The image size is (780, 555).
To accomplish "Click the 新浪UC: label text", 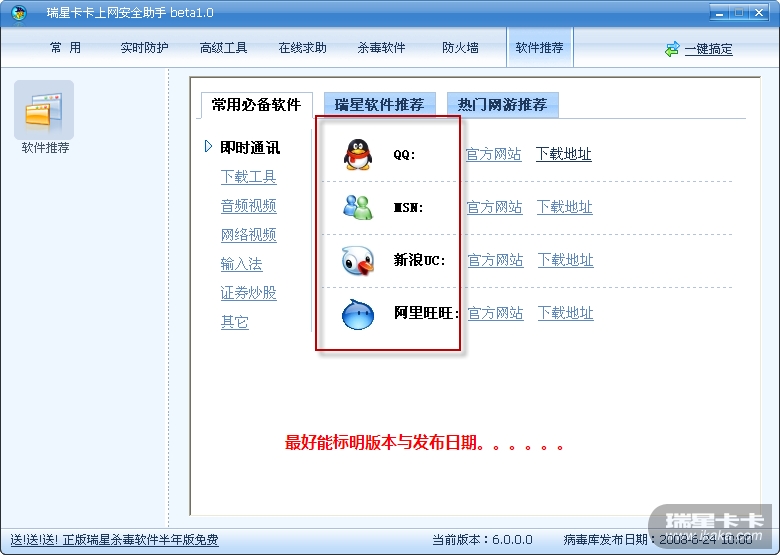I will (x=419, y=260).
